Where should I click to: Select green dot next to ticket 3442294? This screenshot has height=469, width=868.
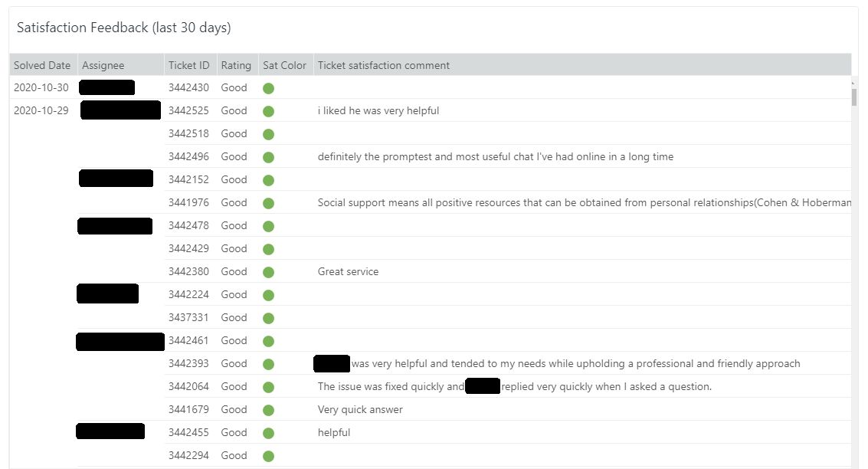268,456
